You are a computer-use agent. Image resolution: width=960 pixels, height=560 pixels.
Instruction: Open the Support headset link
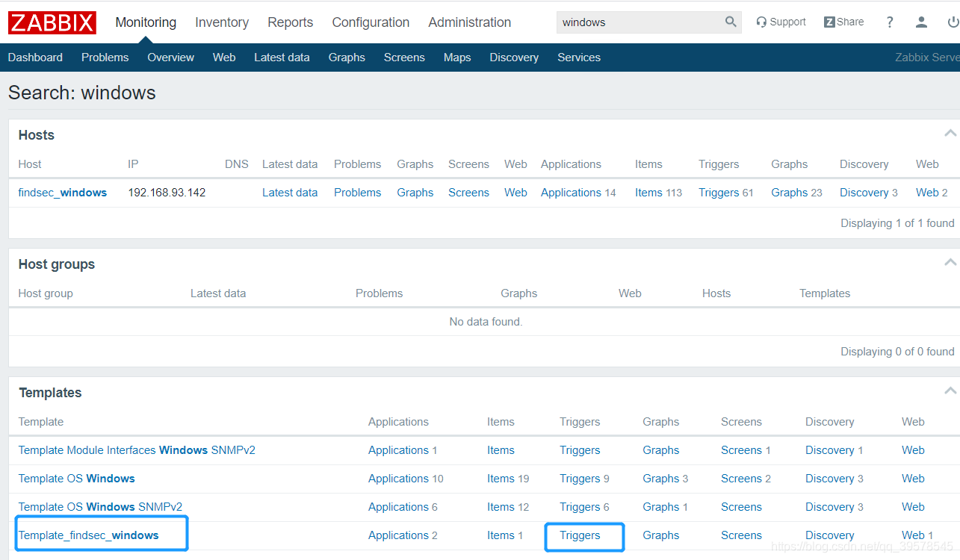point(781,22)
